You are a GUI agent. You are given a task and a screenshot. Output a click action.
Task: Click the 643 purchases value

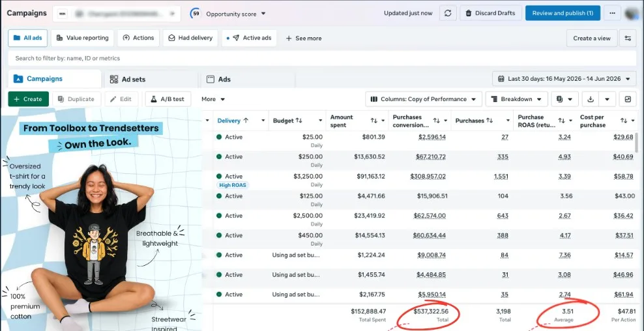point(503,216)
